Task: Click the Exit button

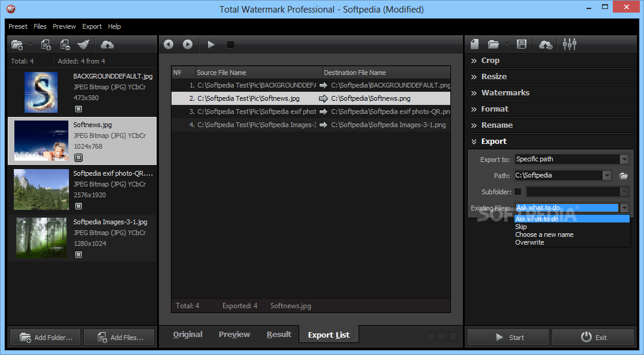Action: [593, 338]
